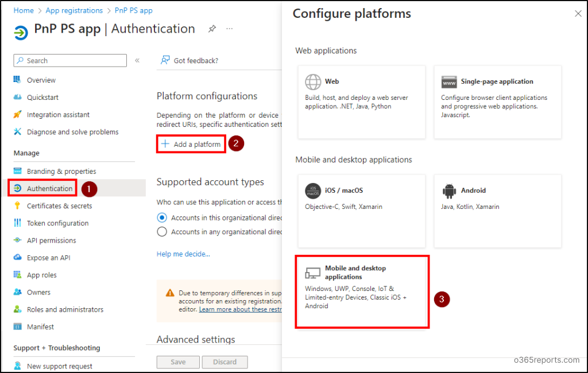Open API permissions menu item
Viewport: 588px width, 373px height.
51,240
